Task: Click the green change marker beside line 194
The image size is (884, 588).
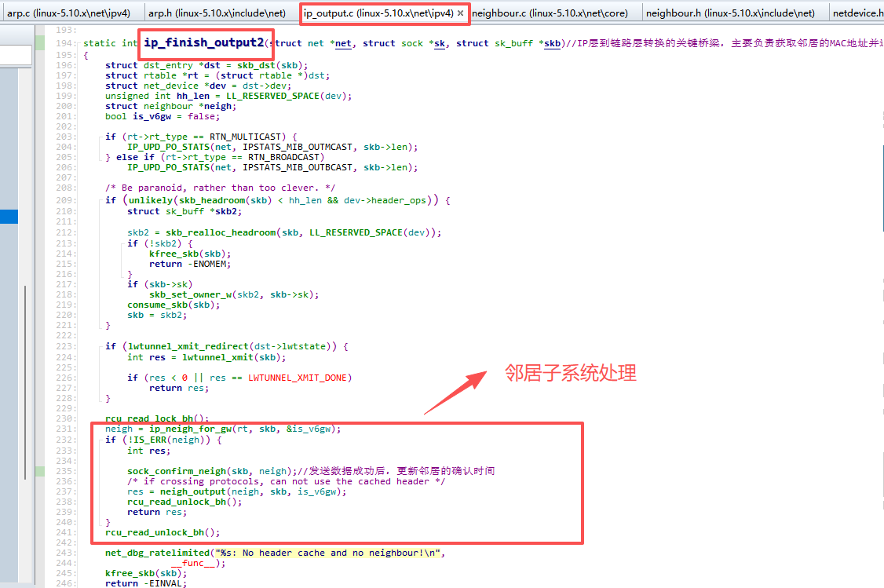Action: (40, 43)
